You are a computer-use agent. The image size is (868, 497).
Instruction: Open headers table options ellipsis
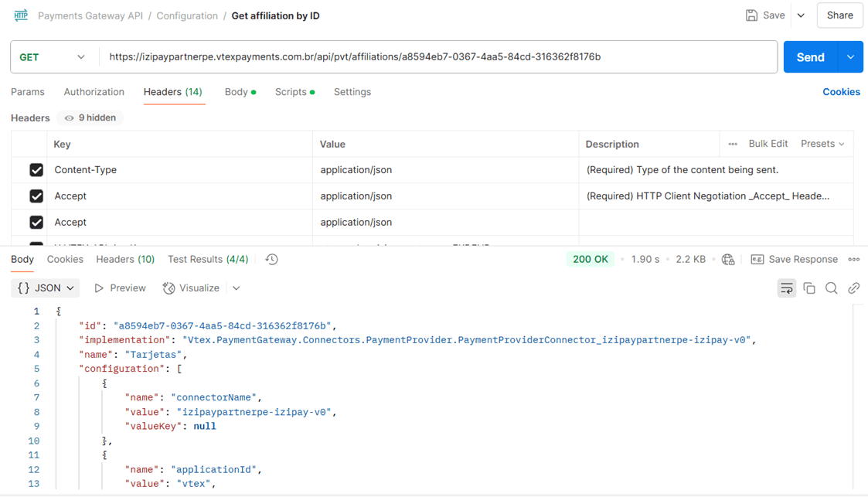click(733, 144)
